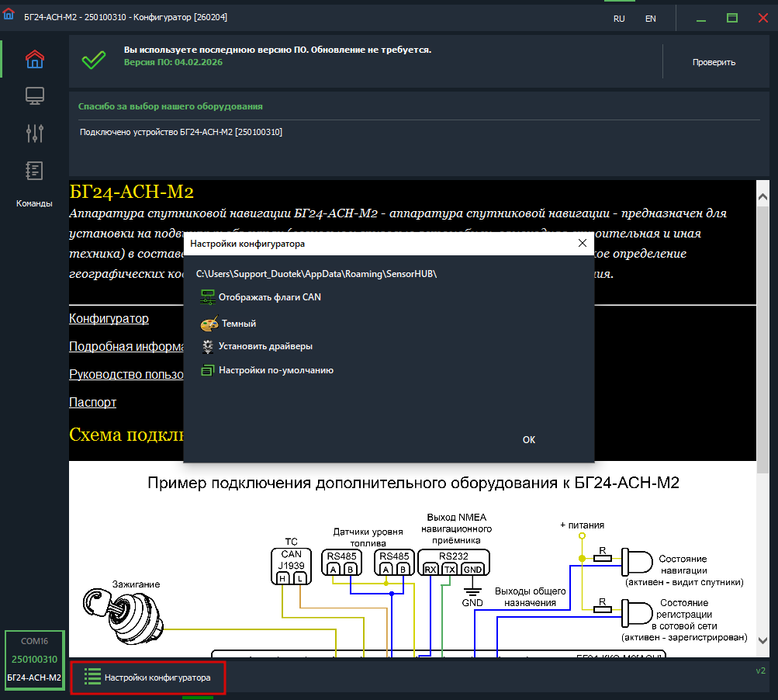778x700 pixels.
Task: Open the monitor icon in sidebar
Action: (x=35, y=96)
